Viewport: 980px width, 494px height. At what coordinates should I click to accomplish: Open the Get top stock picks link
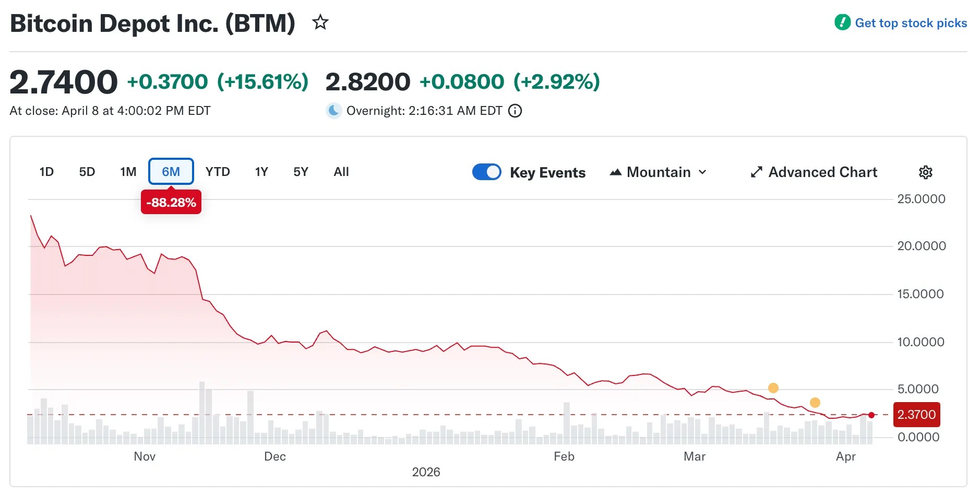pyautogui.click(x=911, y=23)
